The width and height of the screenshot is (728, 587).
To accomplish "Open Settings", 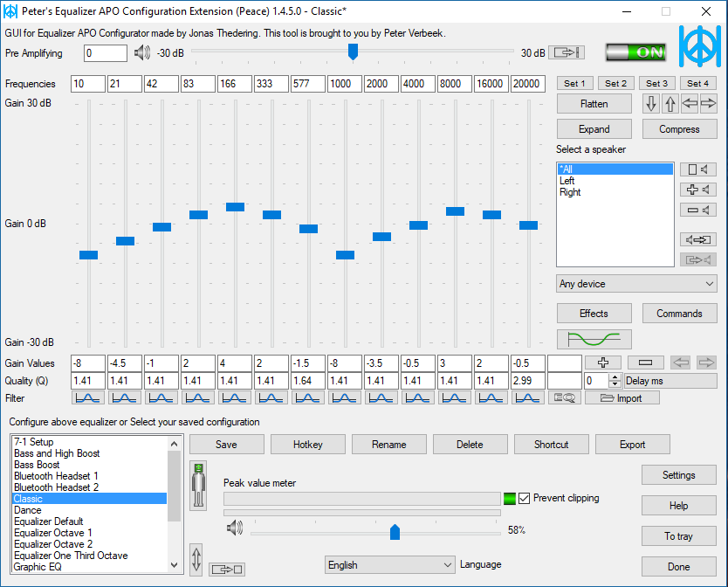I will [679, 475].
